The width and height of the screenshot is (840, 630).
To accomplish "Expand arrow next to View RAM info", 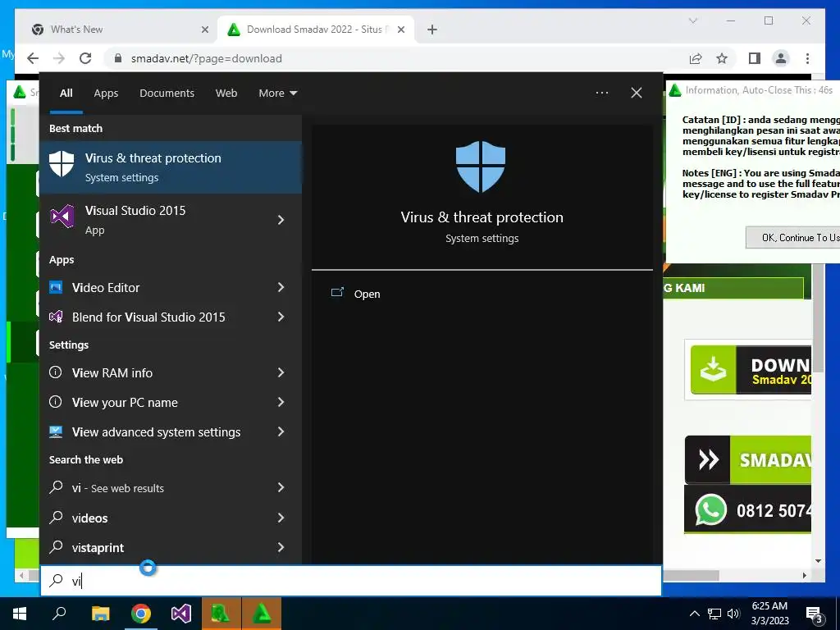I will click(x=281, y=373).
